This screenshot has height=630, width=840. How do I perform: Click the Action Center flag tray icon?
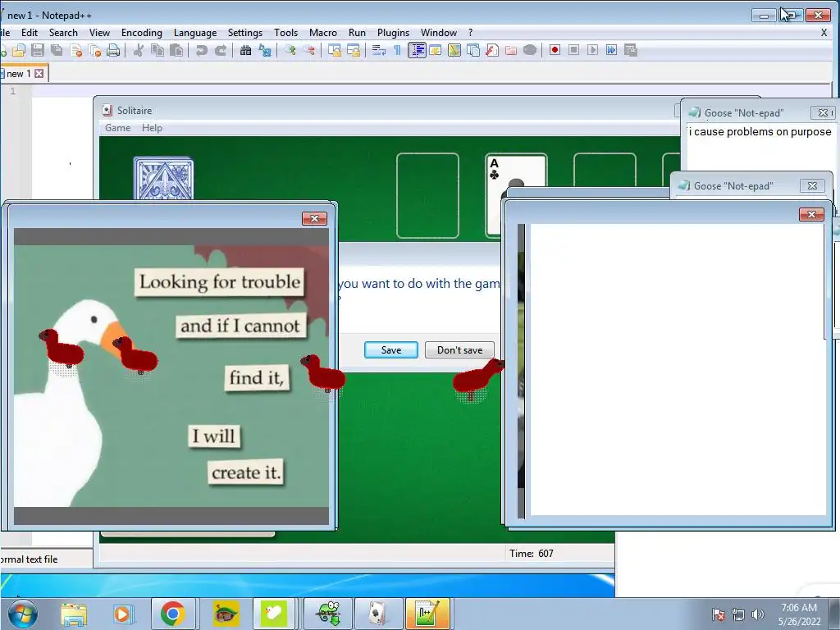pos(719,614)
